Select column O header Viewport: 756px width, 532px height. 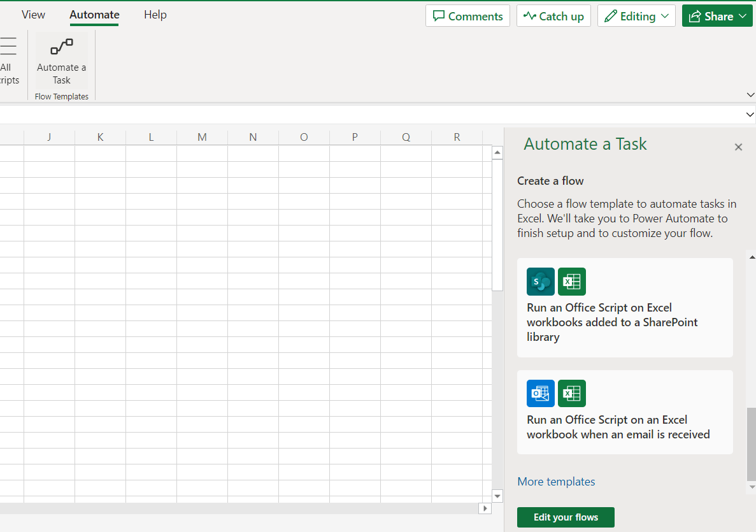[x=304, y=137]
